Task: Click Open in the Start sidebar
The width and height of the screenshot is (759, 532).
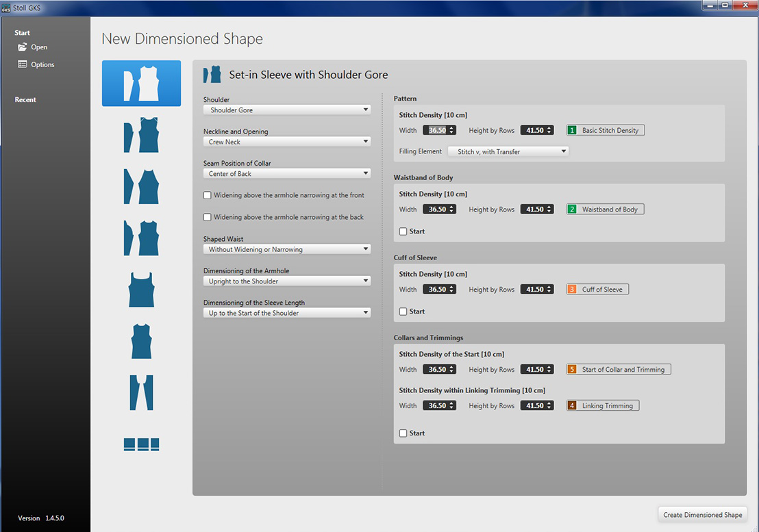Action: [39, 47]
